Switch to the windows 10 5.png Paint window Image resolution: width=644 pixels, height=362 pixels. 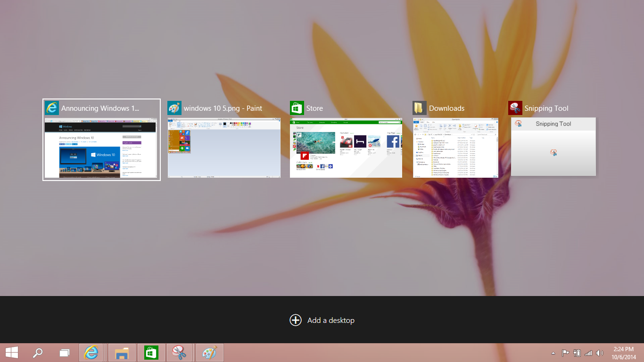pos(224,148)
